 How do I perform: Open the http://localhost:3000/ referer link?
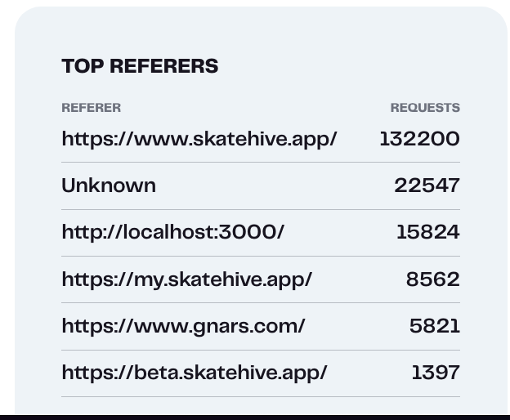(x=172, y=232)
